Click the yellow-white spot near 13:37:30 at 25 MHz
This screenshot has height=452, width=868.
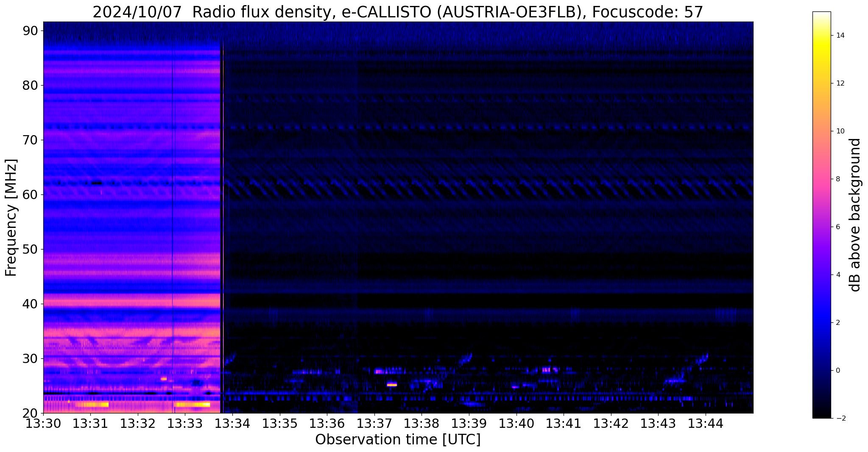[392, 385]
